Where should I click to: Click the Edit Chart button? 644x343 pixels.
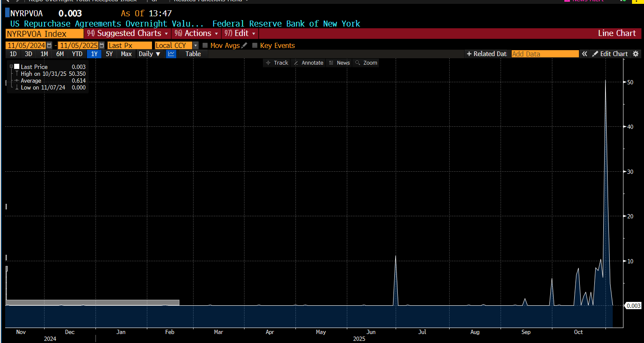pyautogui.click(x=610, y=54)
